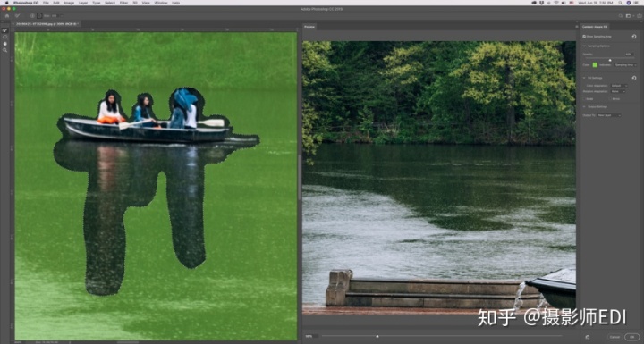This screenshot has height=344, width=644.
Task: Click the Preview zoom percentage value
Action: point(309,337)
